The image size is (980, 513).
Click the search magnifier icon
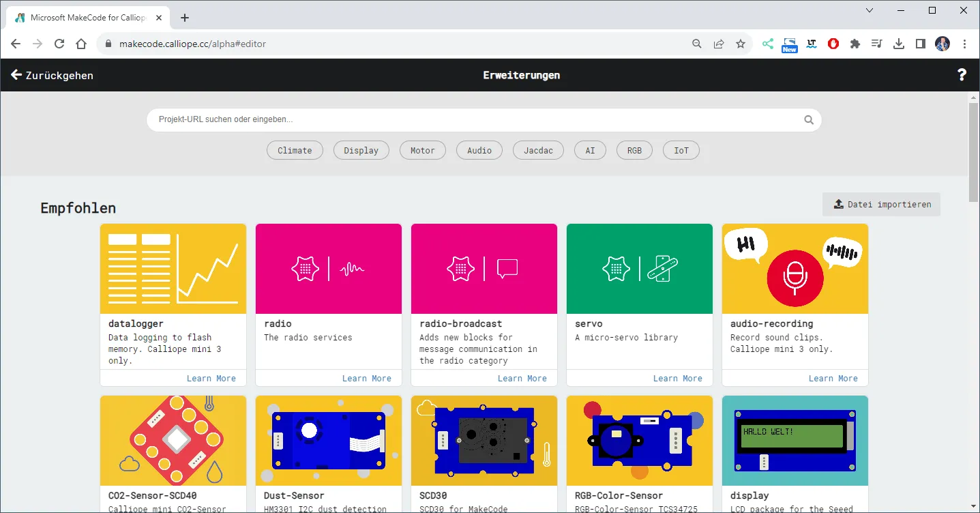click(x=809, y=120)
